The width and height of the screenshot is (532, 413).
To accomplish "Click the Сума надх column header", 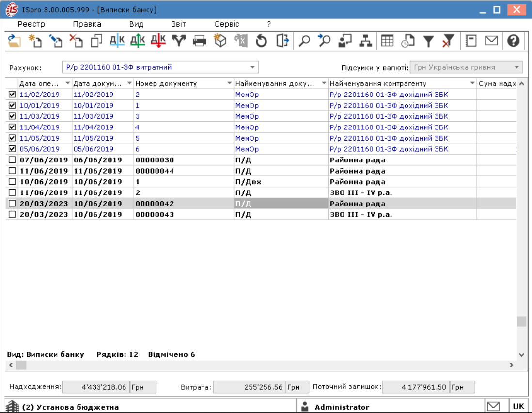I will pos(497,83).
